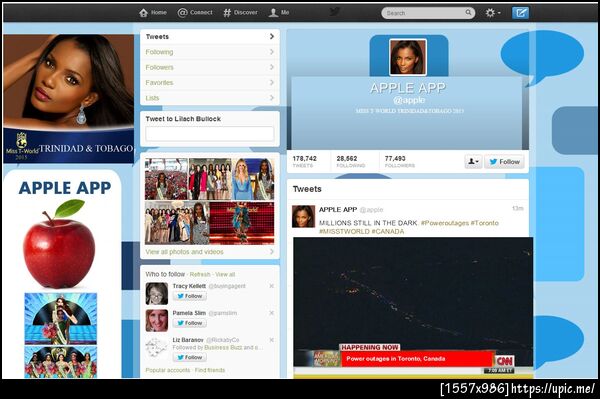This screenshot has height=399, width=600.
Task: Click the search magnifier icon
Action: (468, 13)
